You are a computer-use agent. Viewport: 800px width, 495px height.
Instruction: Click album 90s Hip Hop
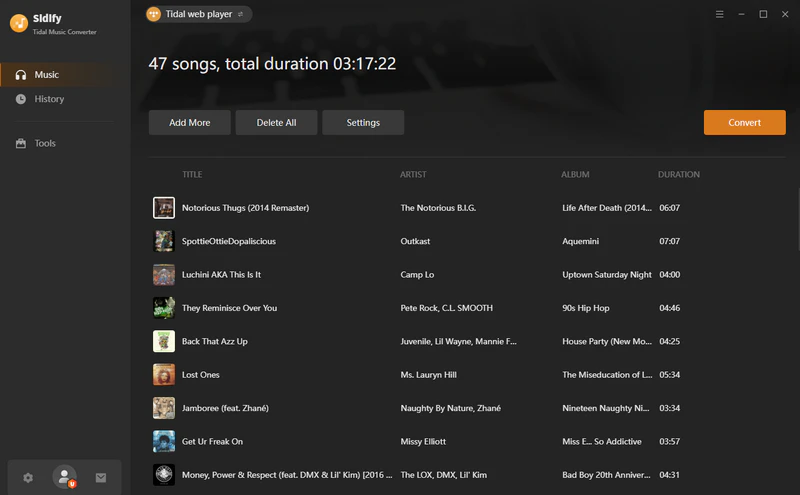tap(586, 308)
